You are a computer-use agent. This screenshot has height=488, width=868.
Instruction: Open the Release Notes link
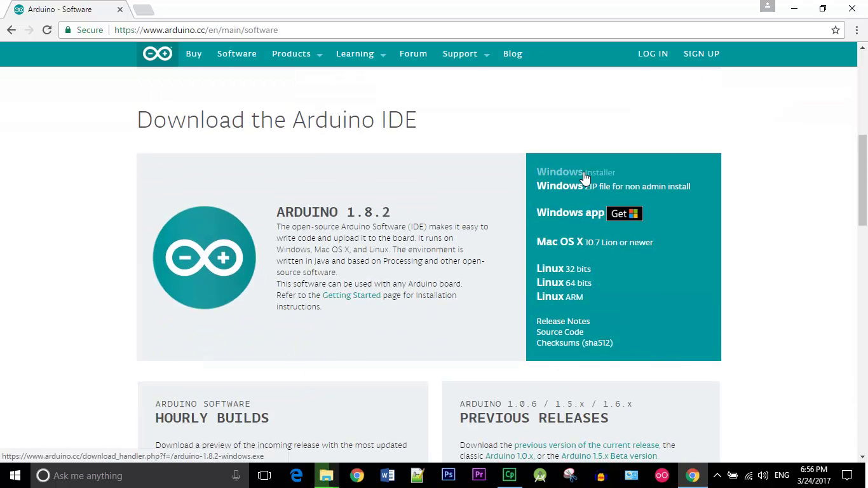click(563, 321)
